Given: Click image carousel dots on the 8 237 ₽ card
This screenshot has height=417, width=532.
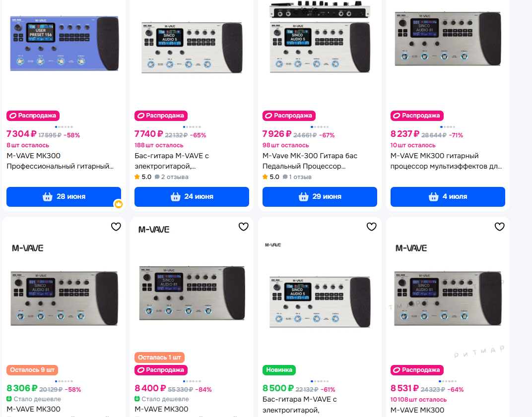Looking at the screenshot, I should (448, 127).
